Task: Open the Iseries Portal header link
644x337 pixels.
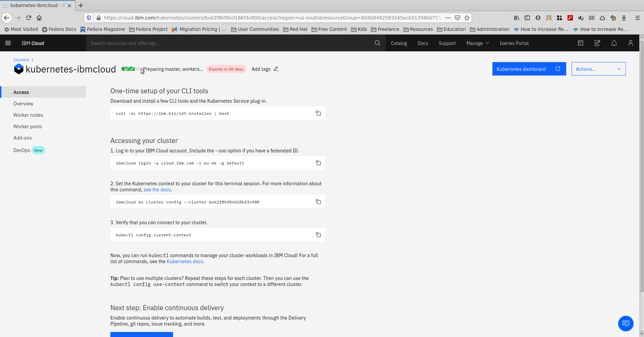Action: [514, 43]
